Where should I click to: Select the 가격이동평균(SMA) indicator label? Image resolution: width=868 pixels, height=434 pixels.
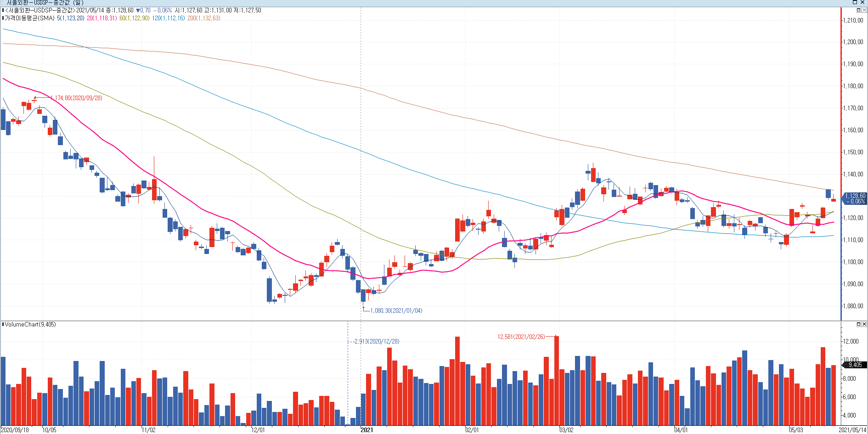pyautogui.click(x=29, y=18)
